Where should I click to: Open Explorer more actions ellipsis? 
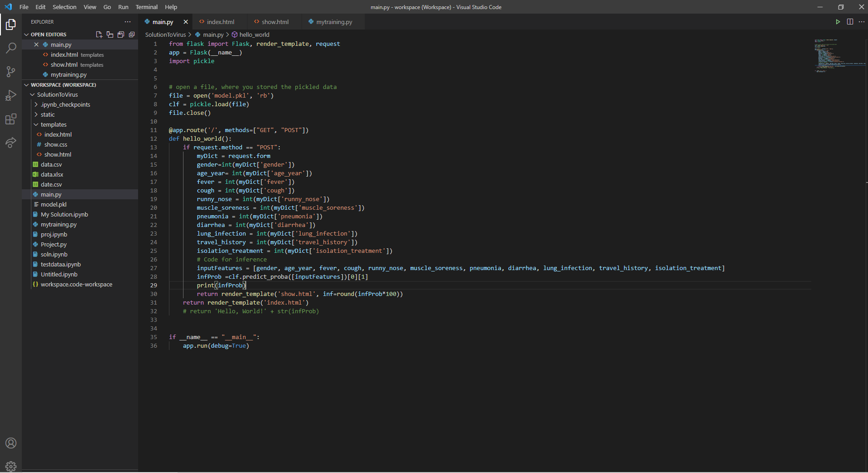coord(128,22)
